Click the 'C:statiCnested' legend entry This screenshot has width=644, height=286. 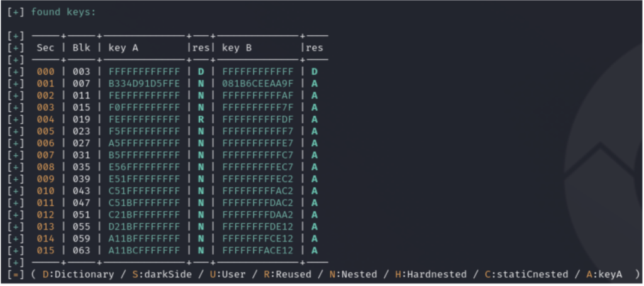click(528, 275)
